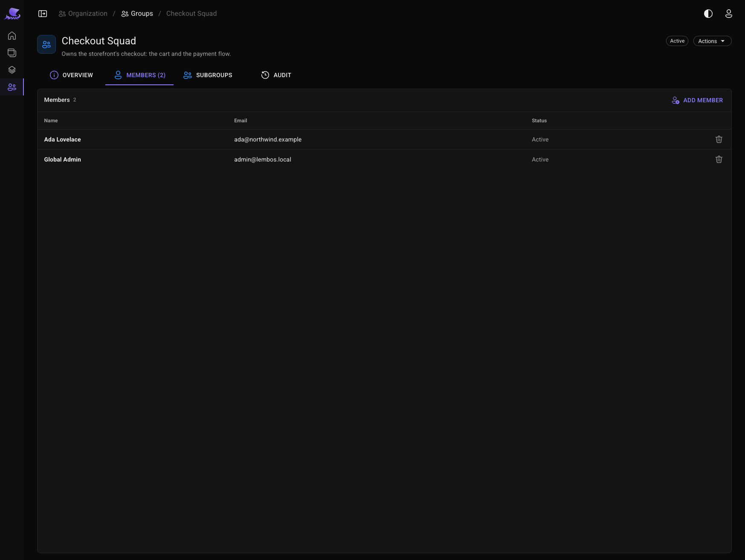745x560 pixels.
Task: Click the Email column header
Action: tap(241, 121)
